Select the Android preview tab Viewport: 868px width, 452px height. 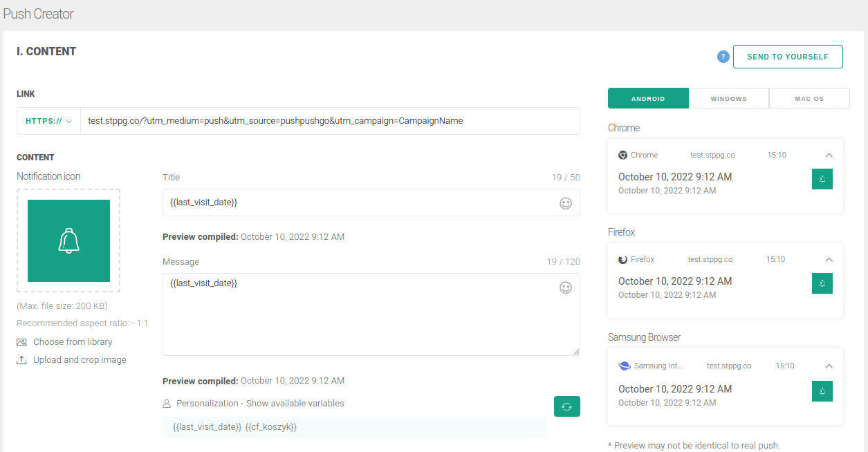pyautogui.click(x=648, y=99)
